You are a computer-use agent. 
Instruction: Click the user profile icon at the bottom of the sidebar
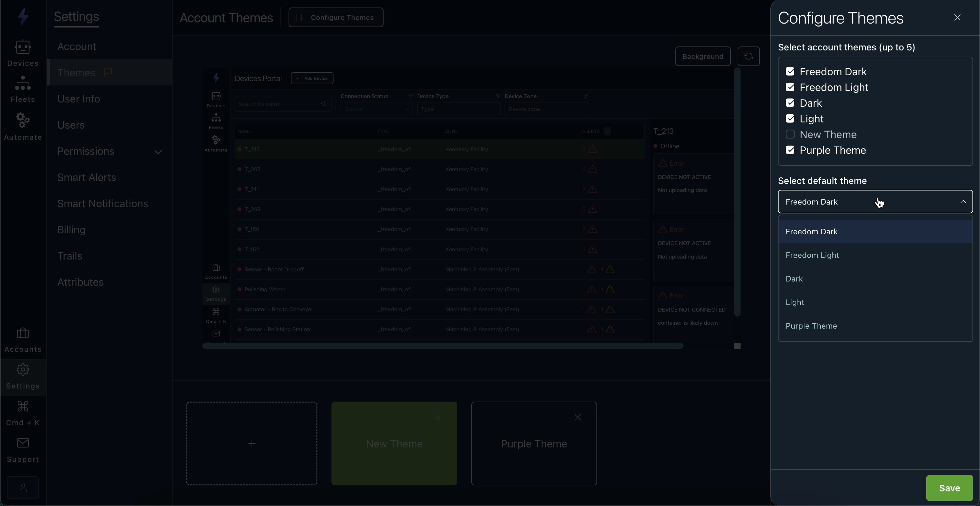coord(23,487)
